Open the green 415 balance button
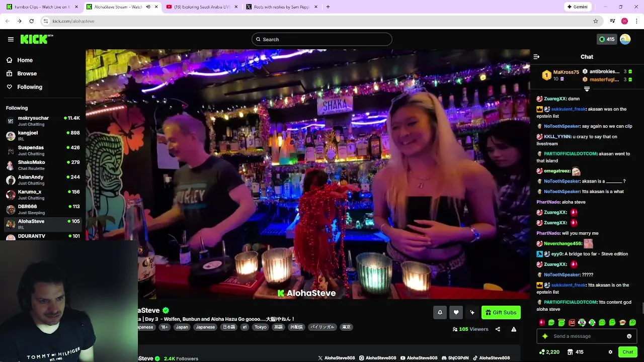Viewport: 644px width, 362px height. pos(606,39)
